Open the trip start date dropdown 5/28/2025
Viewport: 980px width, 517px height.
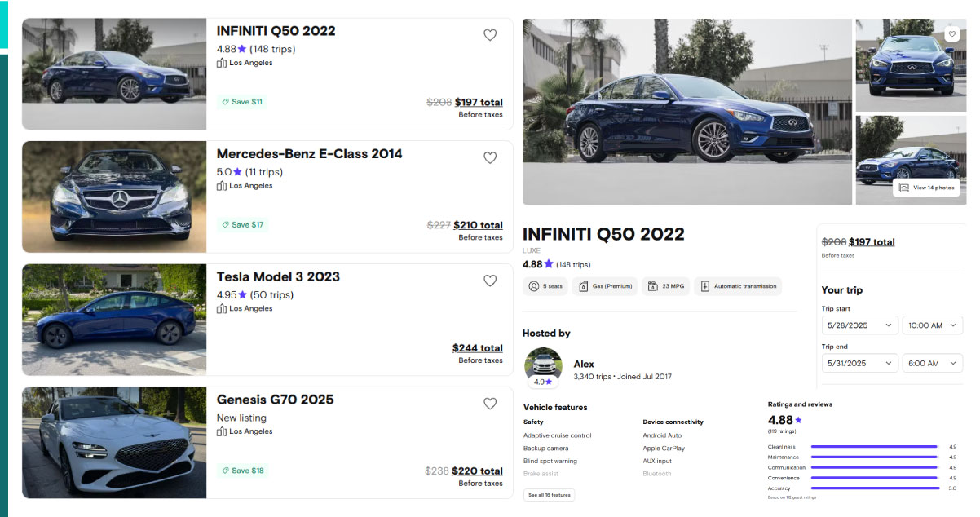coord(859,325)
